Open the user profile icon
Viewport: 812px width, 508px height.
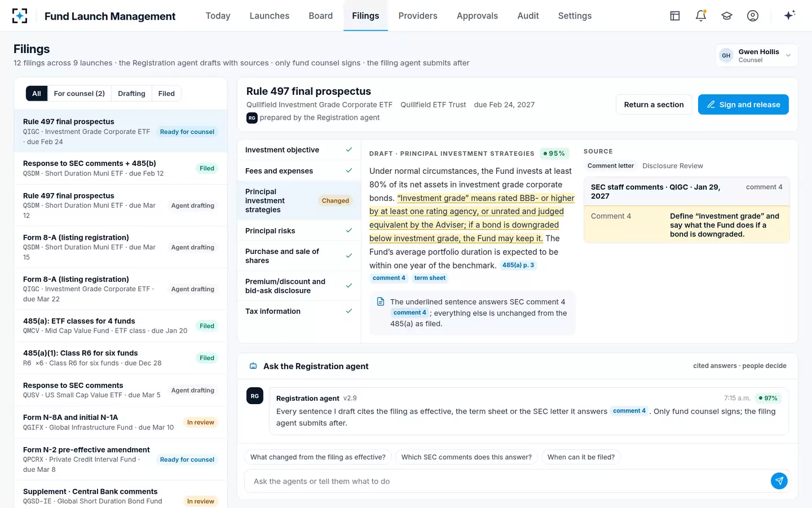pyautogui.click(x=753, y=16)
